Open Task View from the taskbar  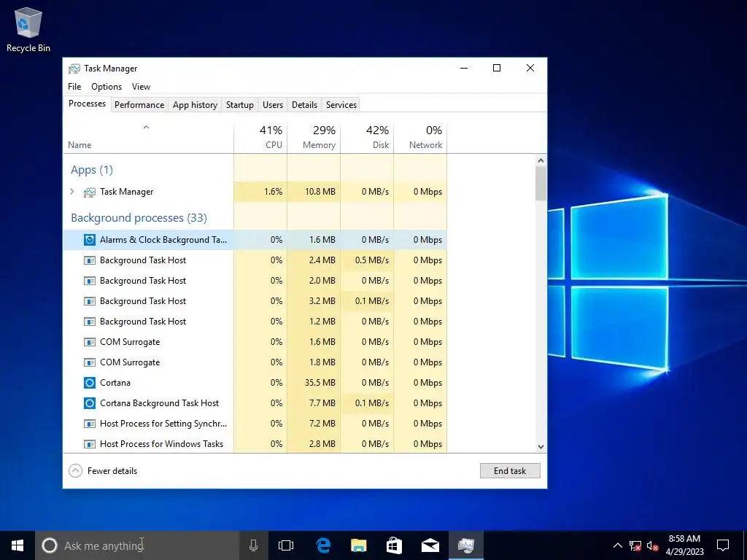(x=286, y=545)
